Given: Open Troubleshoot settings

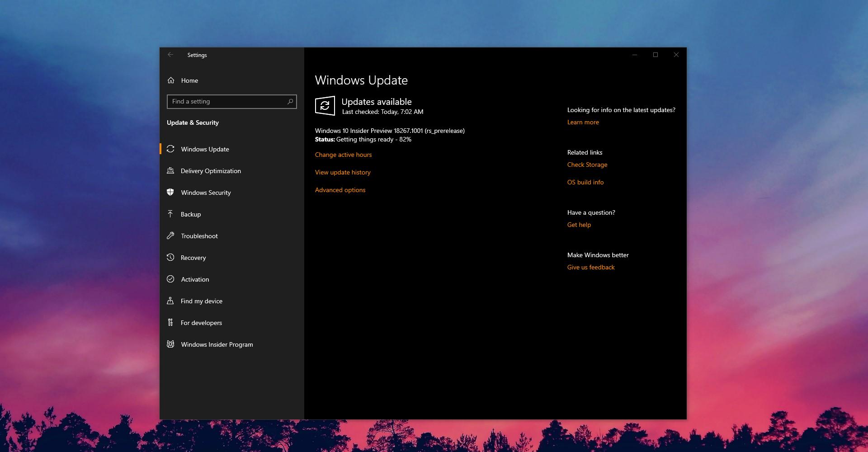Looking at the screenshot, I should pyautogui.click(x=232, y=236).
